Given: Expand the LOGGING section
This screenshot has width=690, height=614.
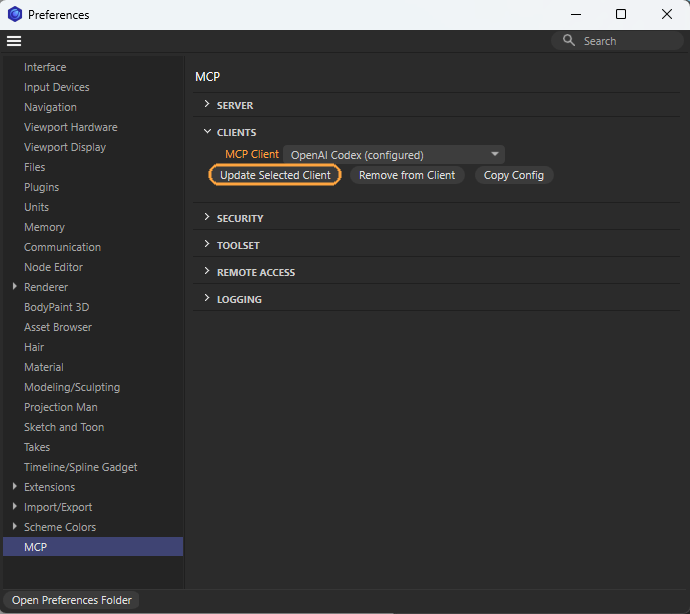Looking at the screenshot, I should [207, 298].
